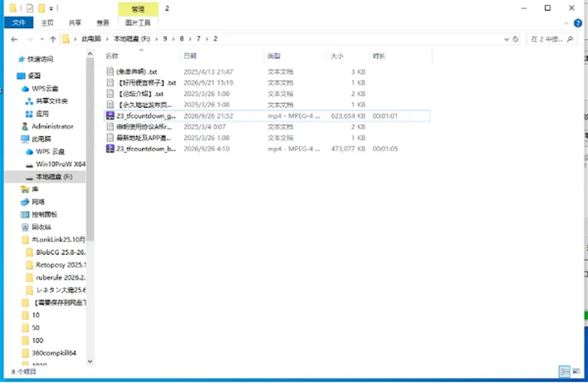The image size is (588, 383).
Task: Click the Forward navigation arrow
Action: click(x=29, y=39)
